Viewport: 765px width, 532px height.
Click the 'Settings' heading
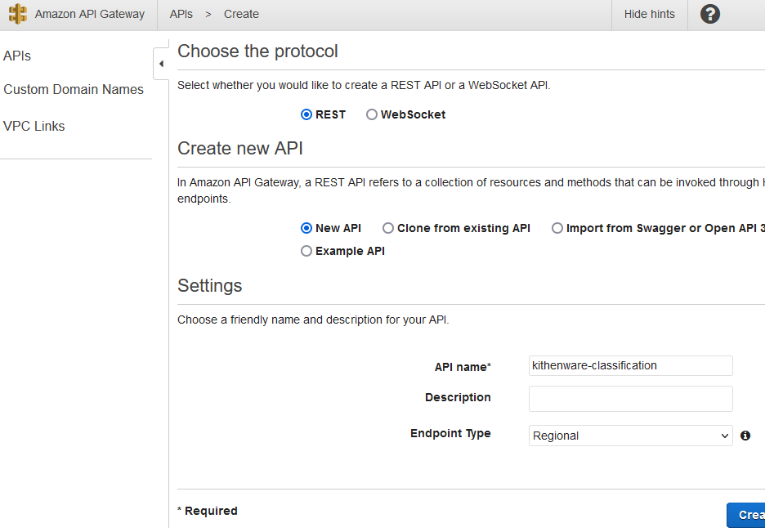210,286
